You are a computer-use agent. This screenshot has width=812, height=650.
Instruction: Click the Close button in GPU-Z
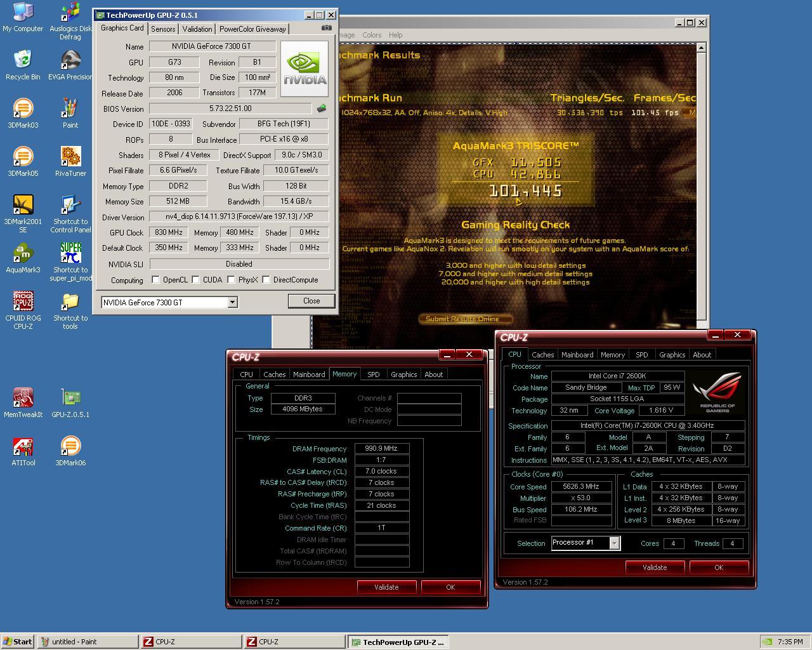coord(311,301)
